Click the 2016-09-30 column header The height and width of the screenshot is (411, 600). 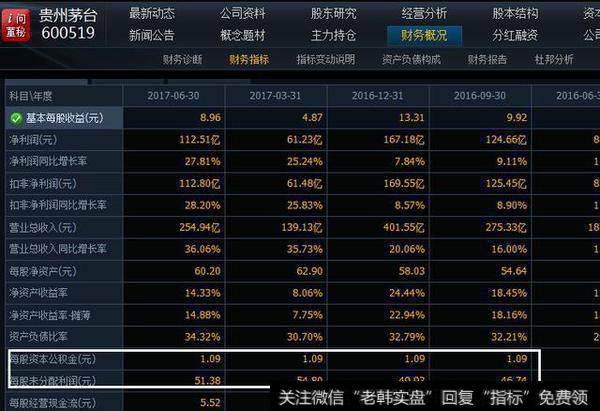tap(480, 96)
